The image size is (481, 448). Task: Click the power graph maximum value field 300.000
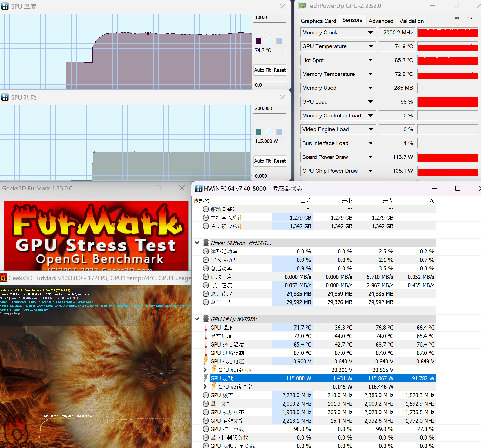point(270,109)
